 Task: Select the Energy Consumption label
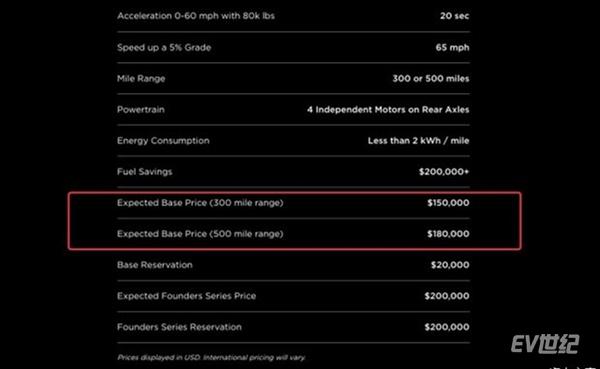[x=163, y=141]
